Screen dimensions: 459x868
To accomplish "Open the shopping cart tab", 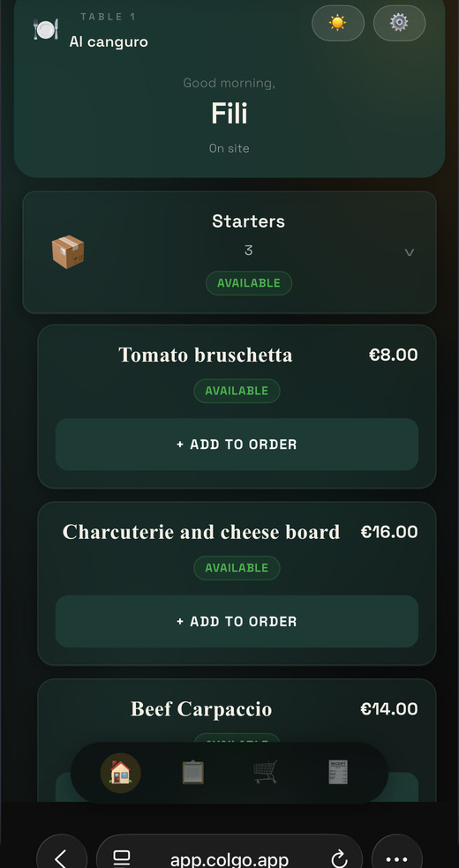I will [265, 772].
